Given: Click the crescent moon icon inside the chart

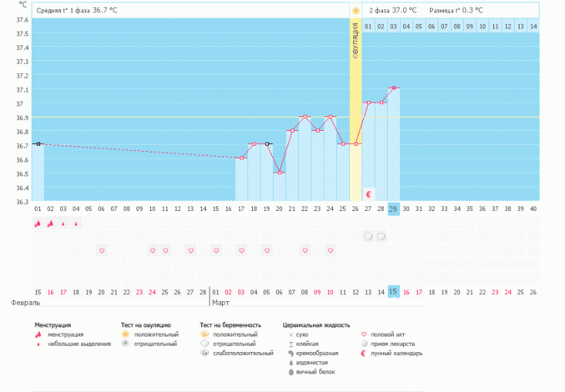Looking at the screenshot, I should click(369, 193).
